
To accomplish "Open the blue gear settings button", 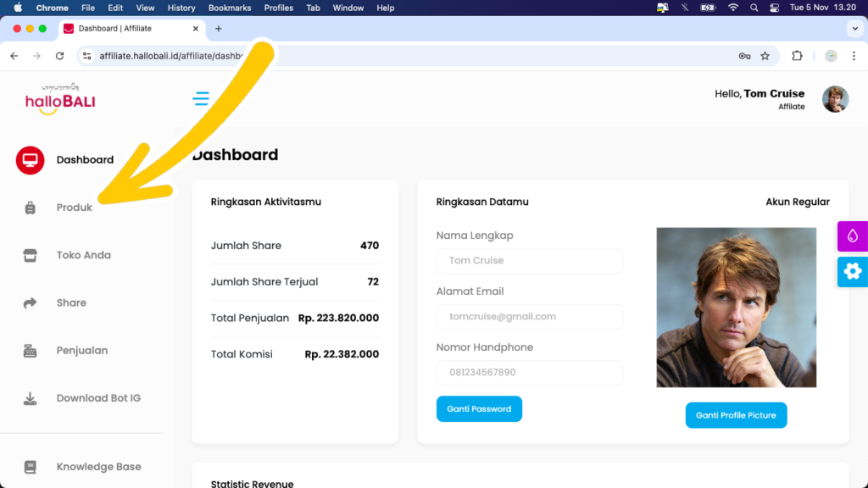I will [x=853, y=272].
